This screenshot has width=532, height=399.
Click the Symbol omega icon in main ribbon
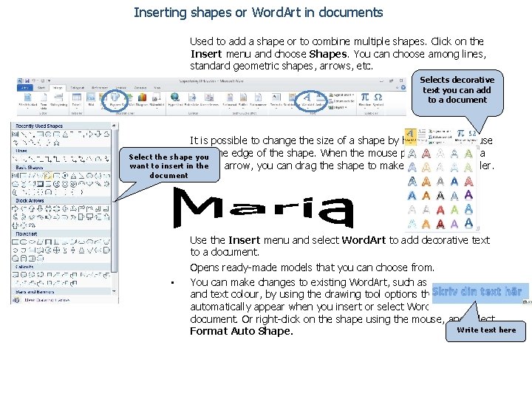tap(378, 99)
